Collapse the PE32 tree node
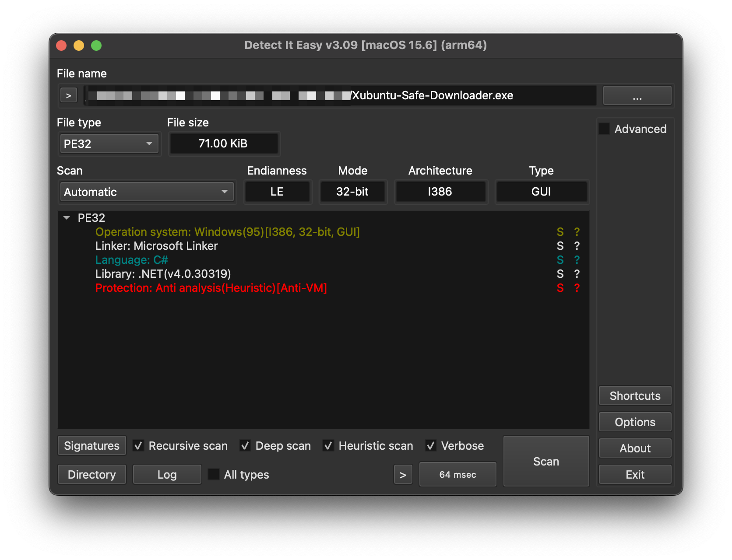 pos(67,218)
